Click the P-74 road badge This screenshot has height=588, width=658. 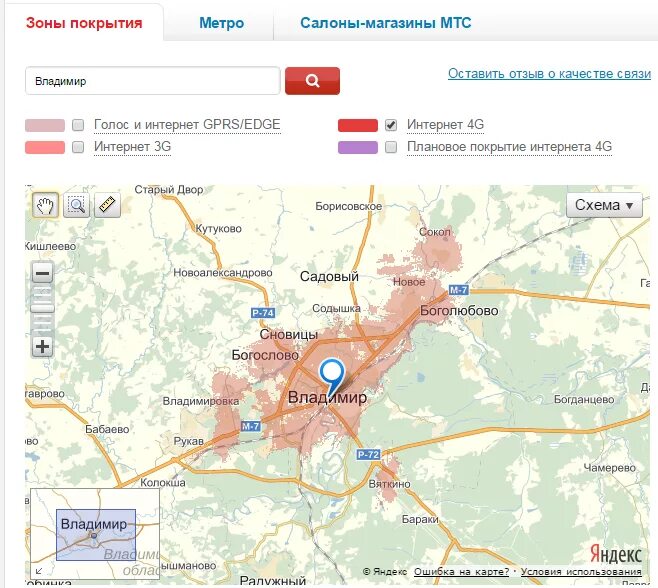pyautogui.click(x=263, y=313)
